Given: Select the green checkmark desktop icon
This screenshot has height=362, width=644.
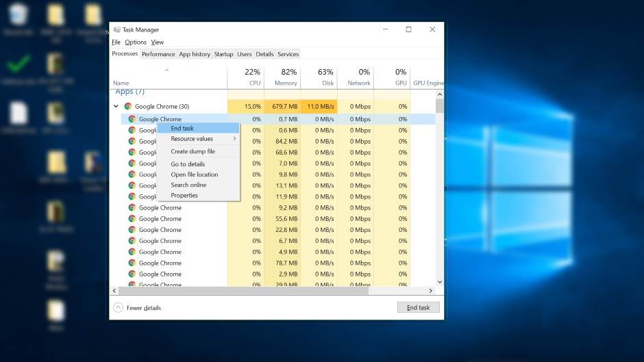Looking at the screenshot, I should (x=18, y=64).
